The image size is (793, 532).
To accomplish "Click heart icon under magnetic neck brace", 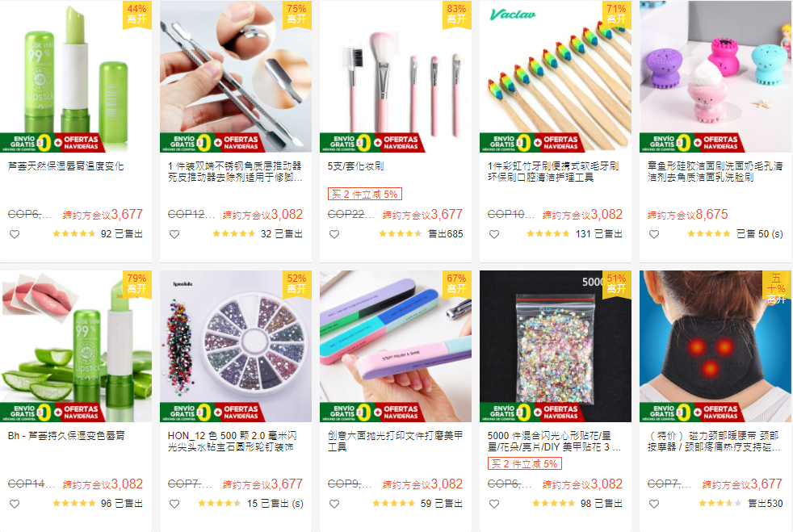I will coord(654,504).
